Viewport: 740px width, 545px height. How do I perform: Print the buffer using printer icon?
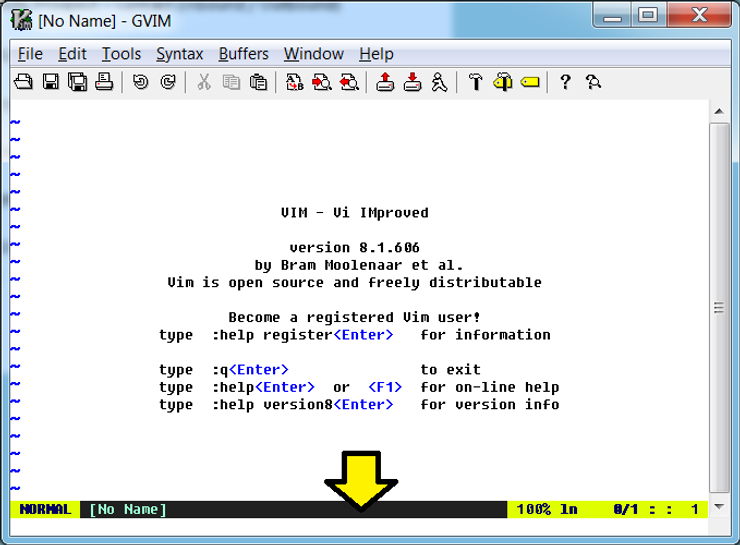(x=104, y=82)
